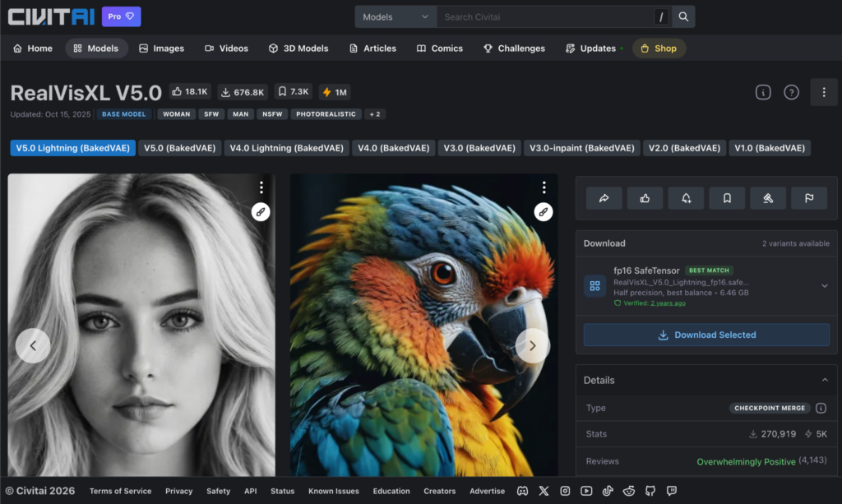
Task: Open Instagram link in footer
Action: (565, 491)
